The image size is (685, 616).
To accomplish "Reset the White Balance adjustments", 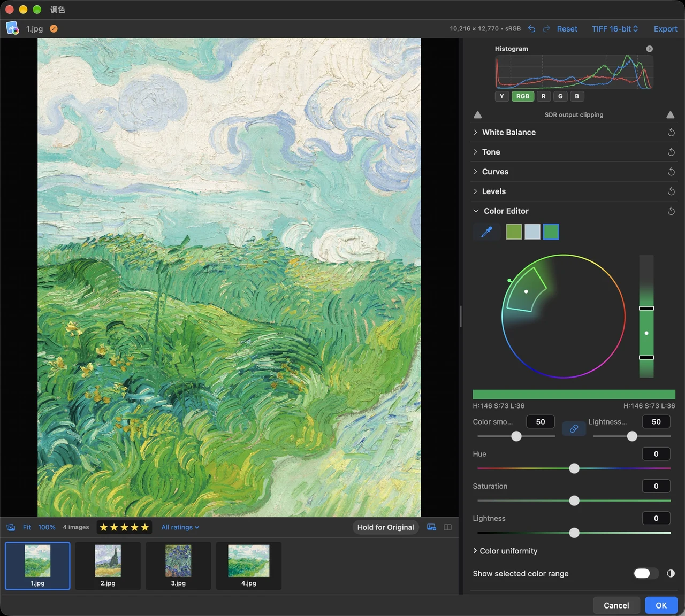I will pos(671,133).
